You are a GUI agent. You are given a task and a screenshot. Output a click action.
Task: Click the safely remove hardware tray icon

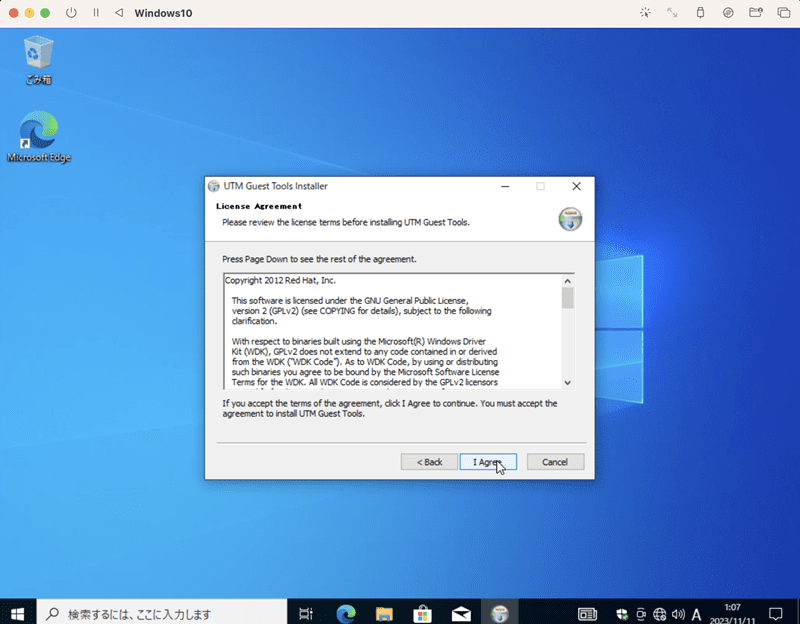tap(641, 614)
